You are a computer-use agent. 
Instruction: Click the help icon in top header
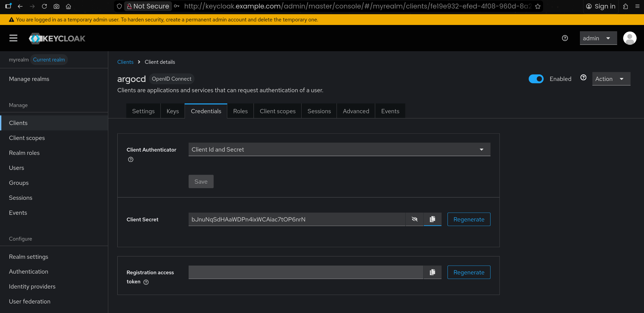pyautogui.click(x=565, y=38)
